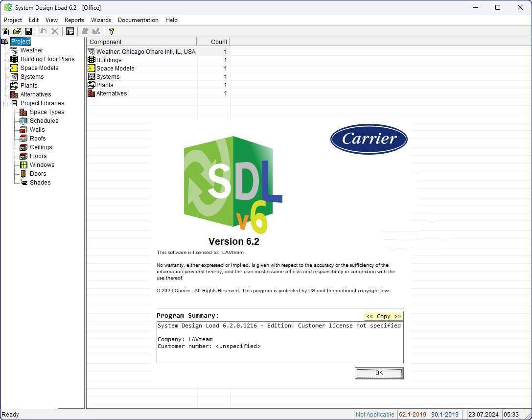Click the Save floppy disk icon
532x420 pixels.
28,31
